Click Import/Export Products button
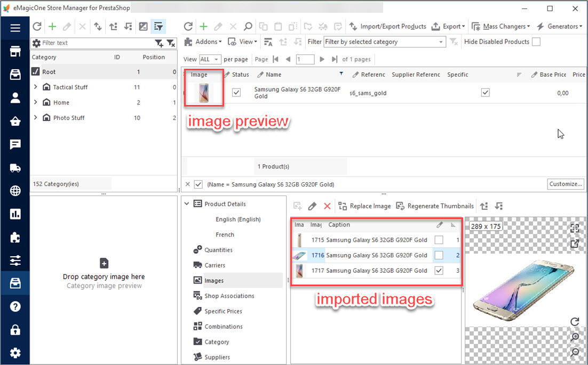This screenshot has height=365, width=588. (388, 26)
